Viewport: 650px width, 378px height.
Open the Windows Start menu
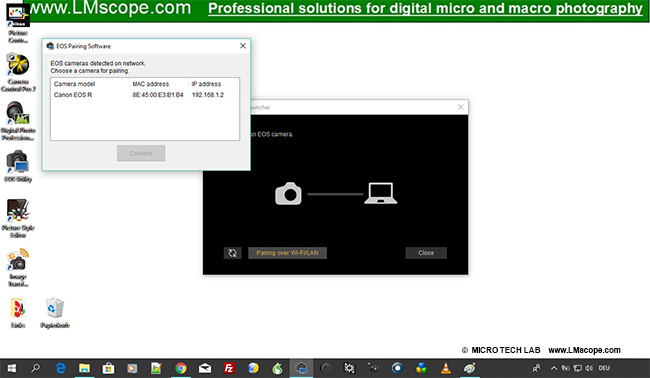click(x=12, y=368)
